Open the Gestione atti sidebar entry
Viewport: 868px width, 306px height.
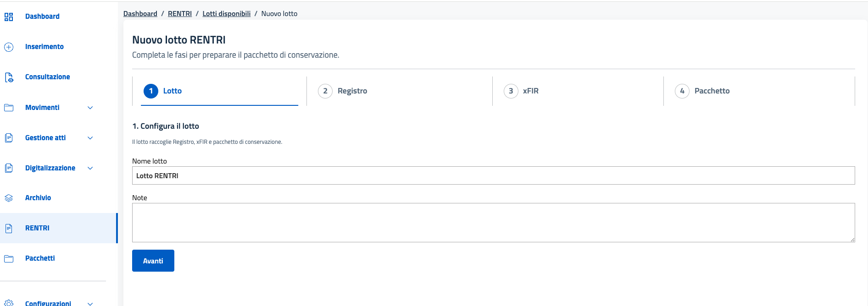[x=45, y=138]
